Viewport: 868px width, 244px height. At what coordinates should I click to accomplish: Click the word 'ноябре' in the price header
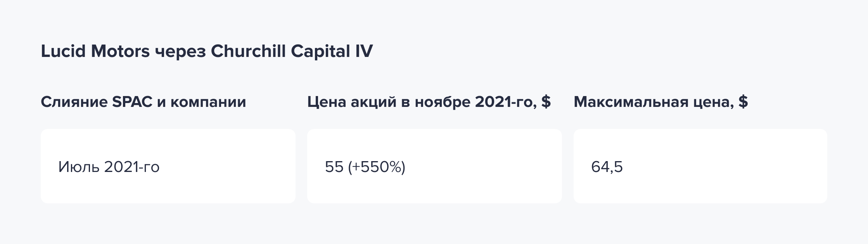tap(442, 101)
